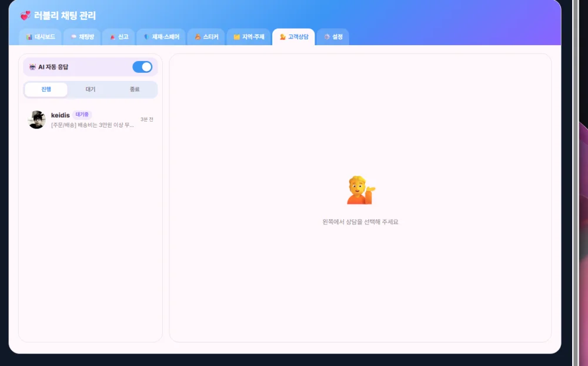
Task: Click the 채팅방 speech bubble icon
Action: (x=73, y=36)
